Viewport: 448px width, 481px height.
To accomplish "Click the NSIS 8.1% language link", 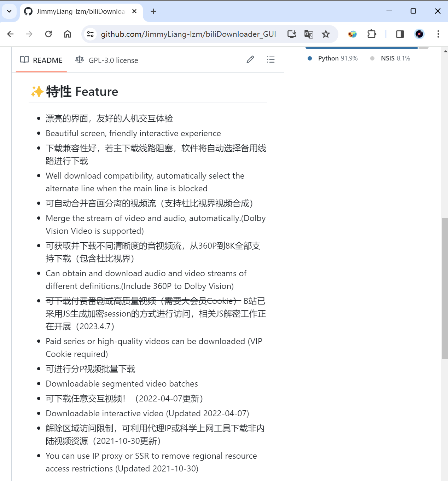I will 390,58.
